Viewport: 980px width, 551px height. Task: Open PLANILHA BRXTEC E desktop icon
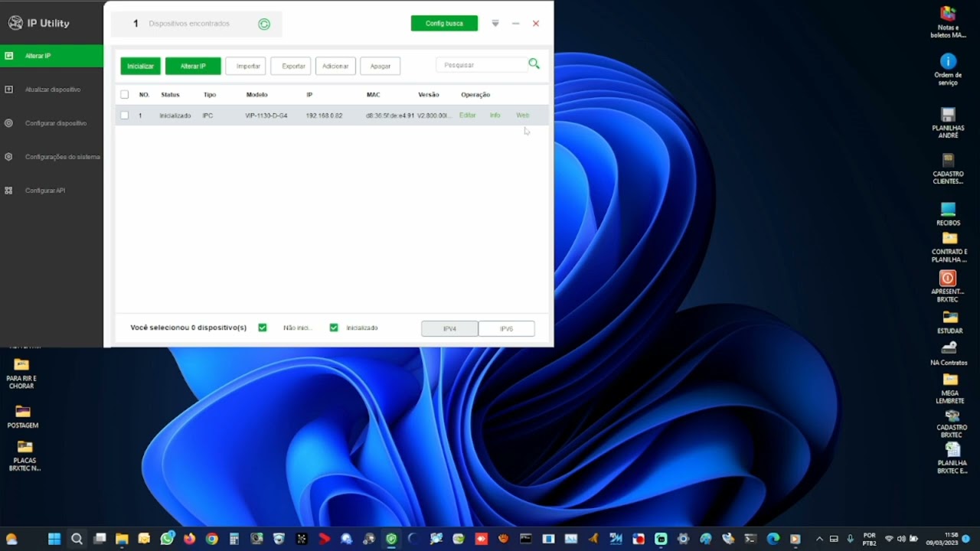[x=952, y=458]
